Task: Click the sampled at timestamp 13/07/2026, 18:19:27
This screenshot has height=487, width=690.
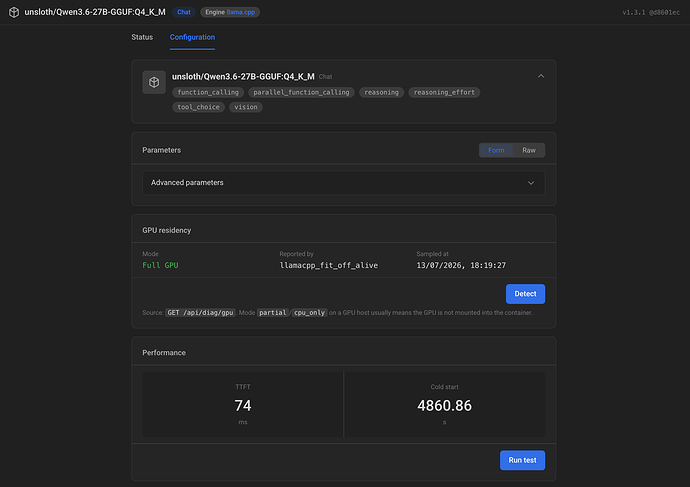Action: (x=461, y=265)
